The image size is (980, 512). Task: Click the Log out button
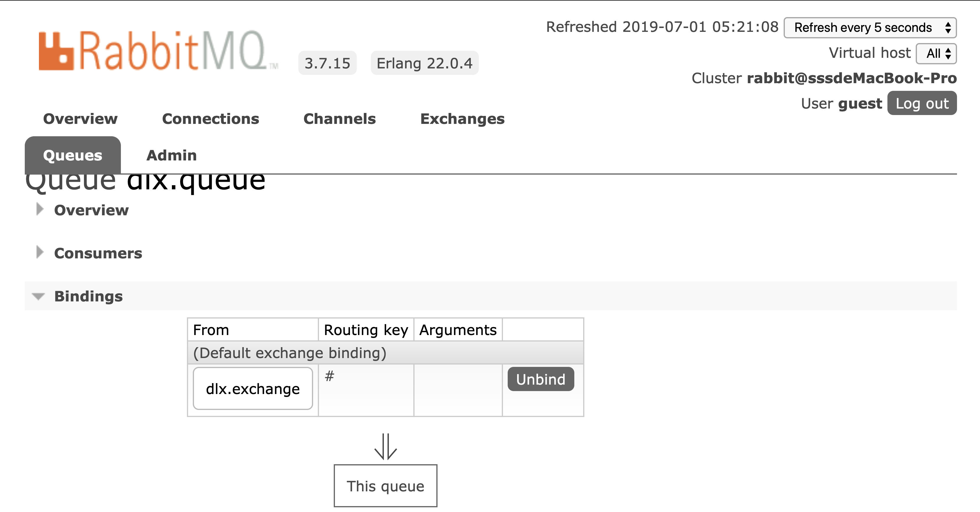[x=922, y=103]
